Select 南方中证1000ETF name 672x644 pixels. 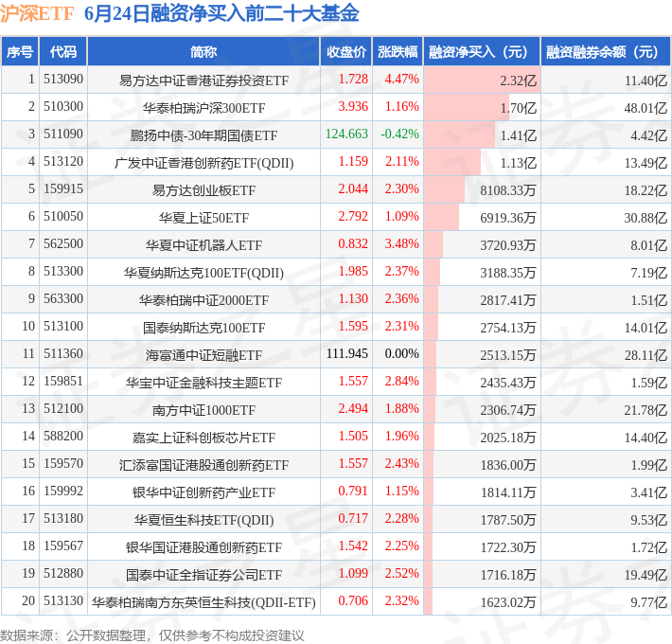(x=204, y=409)
